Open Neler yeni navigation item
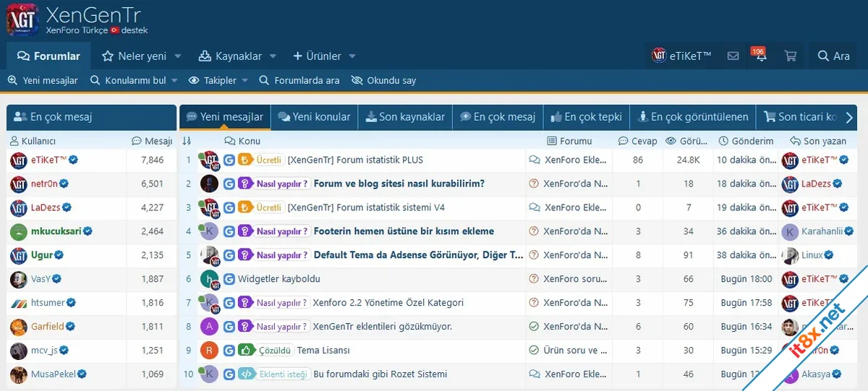Image resolution: width=868 pixels, height=391 pixels. click(x=135, y=56)
